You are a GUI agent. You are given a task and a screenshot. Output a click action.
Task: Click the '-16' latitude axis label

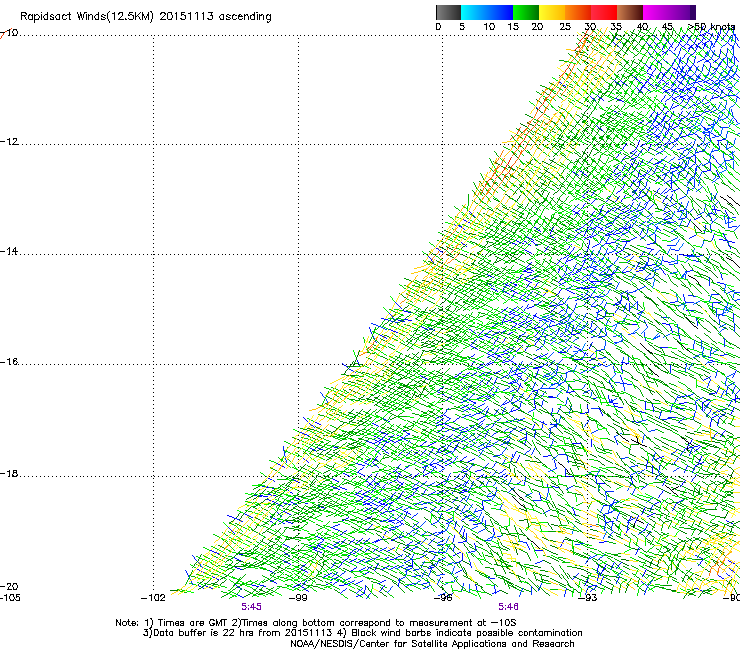click(9, 362)
